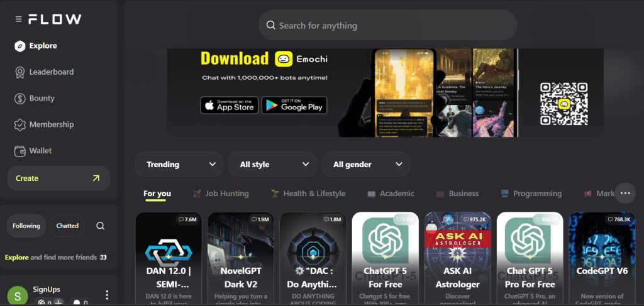
Task: Click the 768.3K chat count badge
Action: (619, 219)
